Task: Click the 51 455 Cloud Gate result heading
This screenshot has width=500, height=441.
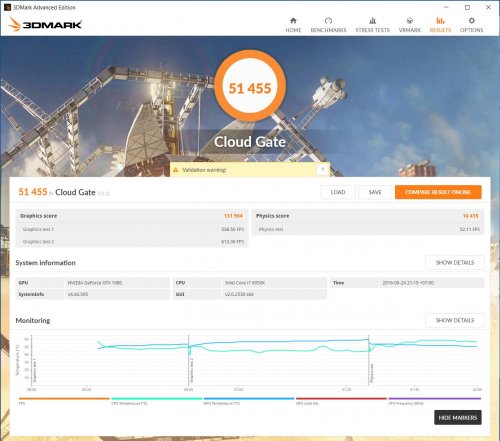Action: coord(64,192)
